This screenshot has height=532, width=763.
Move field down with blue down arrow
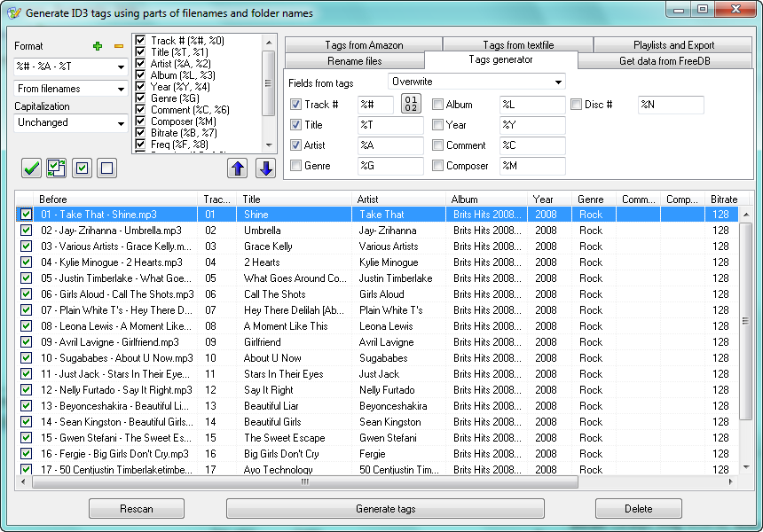point(265,168)
